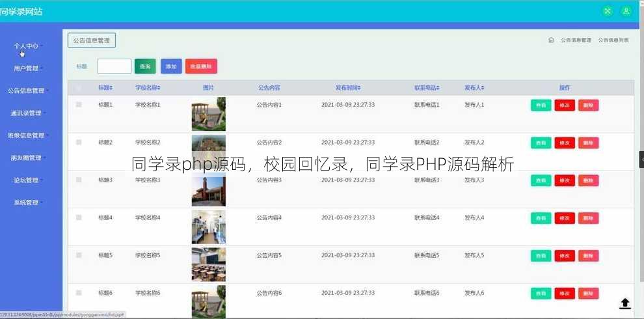Click the back-to-top arrow icon
Viewport: 644px width, 319px height.
click(625, 304)
